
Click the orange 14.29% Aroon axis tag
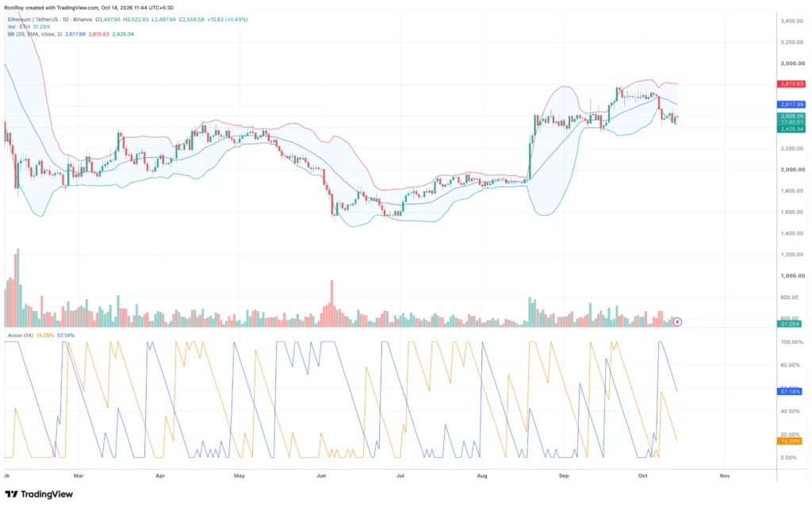(x=790, y=441)
